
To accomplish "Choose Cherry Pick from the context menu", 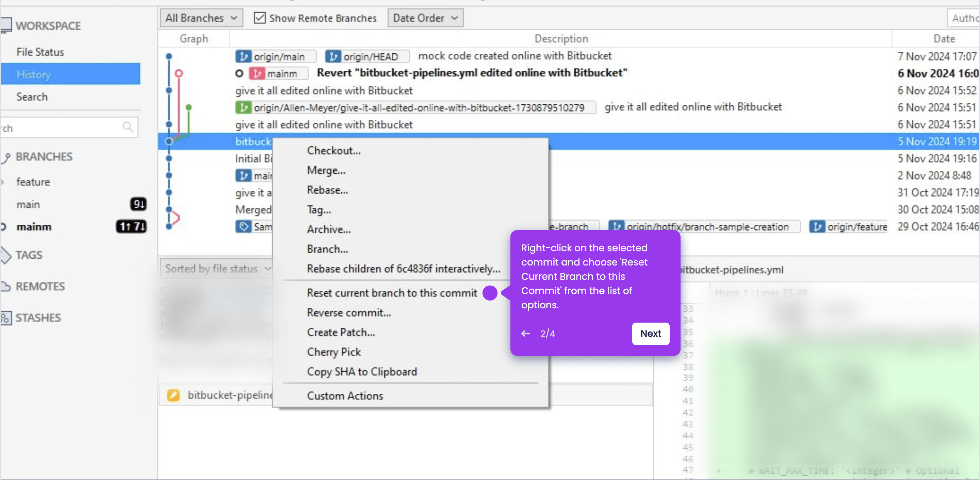I will point(333,352).
